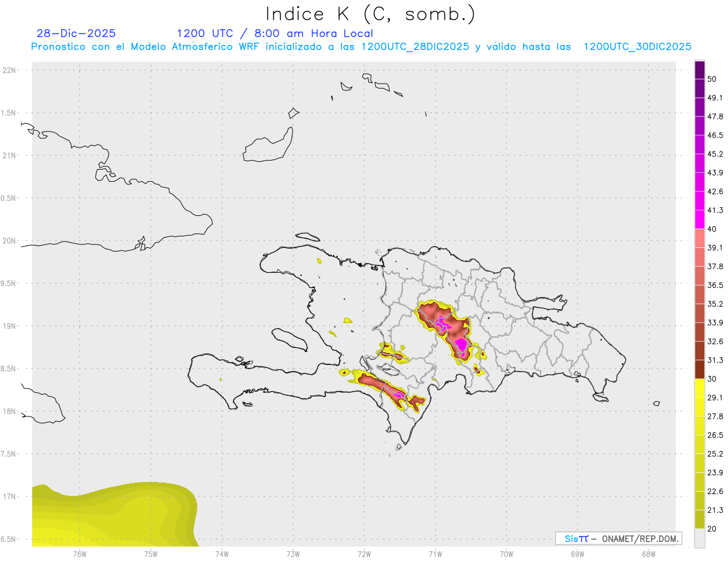Click the legend value '22.6'
This screenshot has width=728, height=562.
(x=715, y=492)
